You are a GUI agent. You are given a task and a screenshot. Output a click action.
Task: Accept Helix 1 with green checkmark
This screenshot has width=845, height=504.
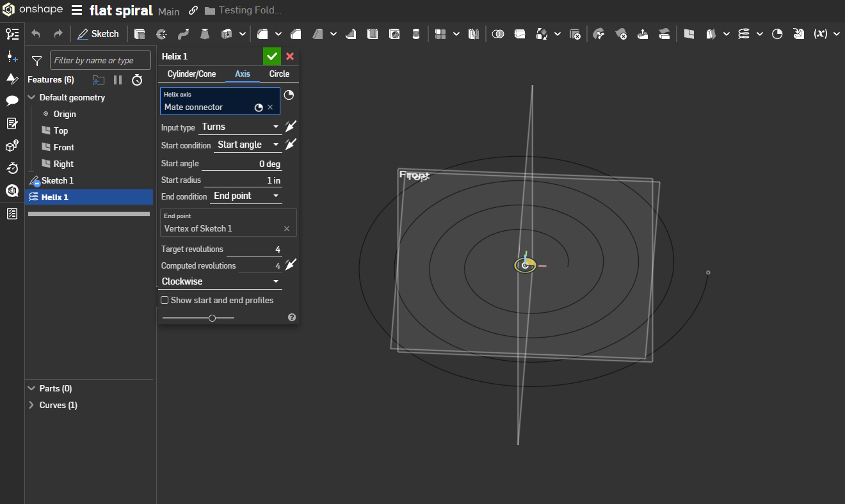pyautogui.click(x=271, y=56)
